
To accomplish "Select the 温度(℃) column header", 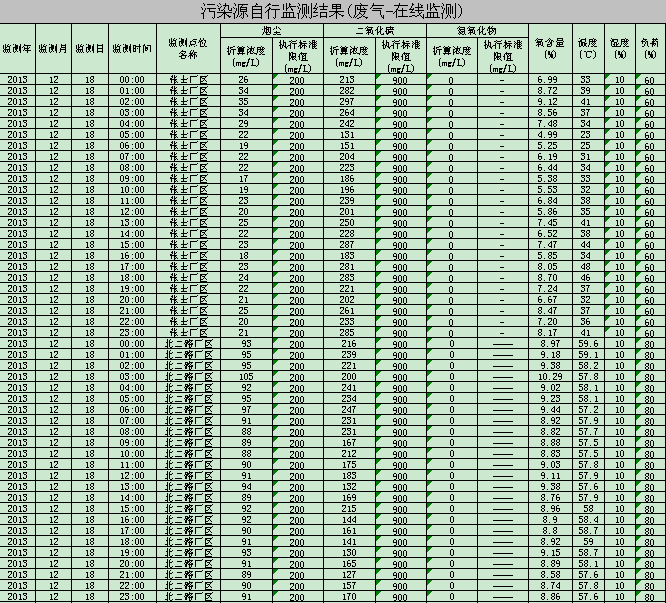I will [588, 48].
